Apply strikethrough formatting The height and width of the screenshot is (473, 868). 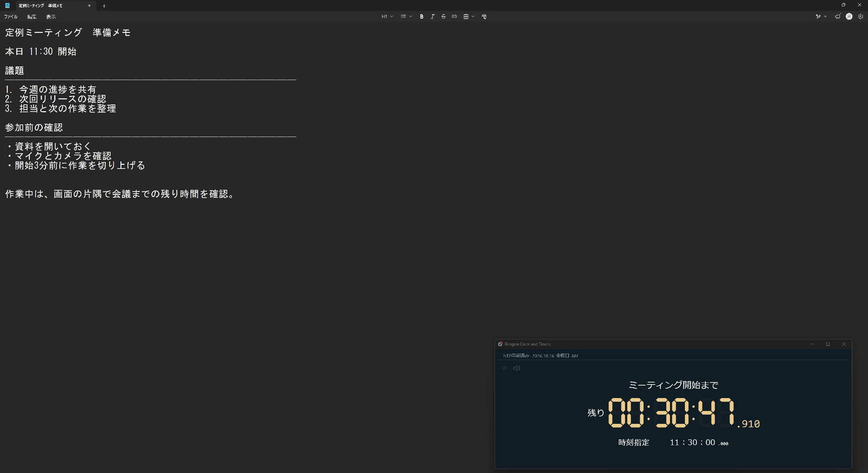point(443,17)
